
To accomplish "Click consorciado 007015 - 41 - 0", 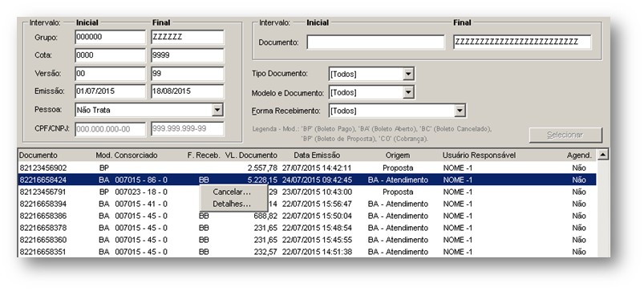I will click(x=141, y=204).
